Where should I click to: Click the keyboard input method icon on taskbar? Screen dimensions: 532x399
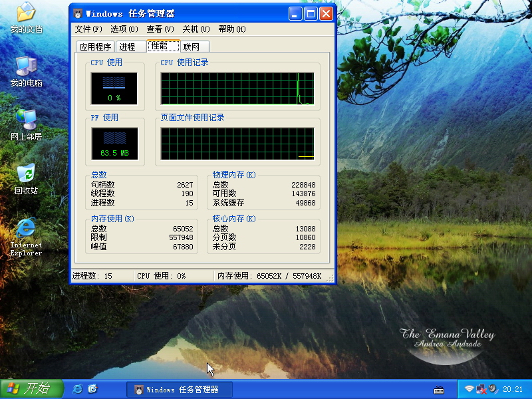coord(439,390)
